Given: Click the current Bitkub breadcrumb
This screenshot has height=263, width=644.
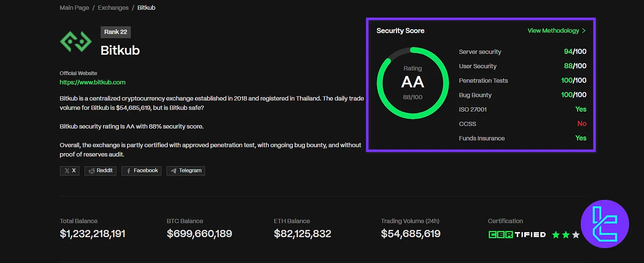Looking at the screenshot, I should point(146,8).
